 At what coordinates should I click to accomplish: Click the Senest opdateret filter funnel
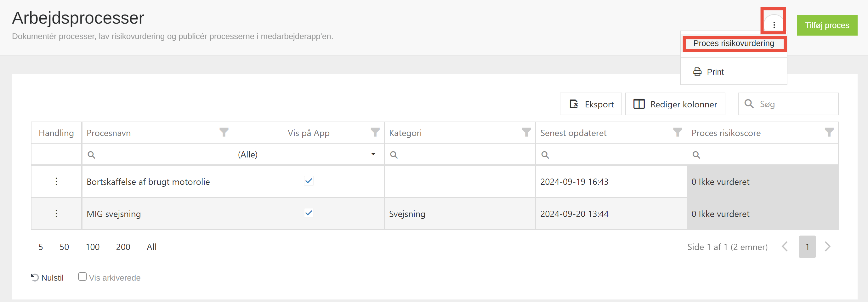677,132
